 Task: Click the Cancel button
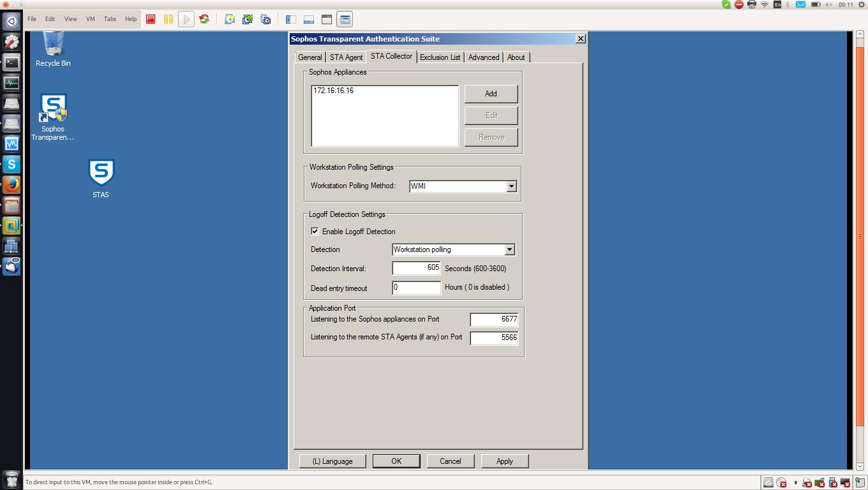tap(450, 461)
